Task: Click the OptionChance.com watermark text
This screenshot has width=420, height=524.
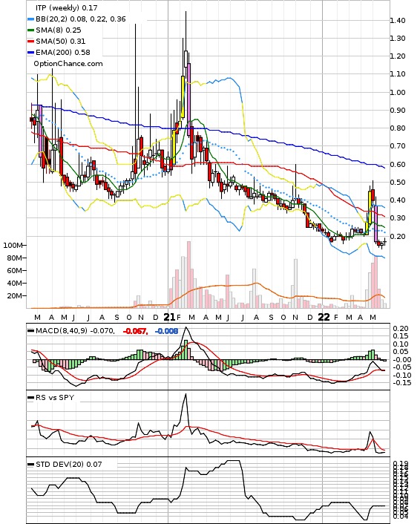Action: pos(68,64)
